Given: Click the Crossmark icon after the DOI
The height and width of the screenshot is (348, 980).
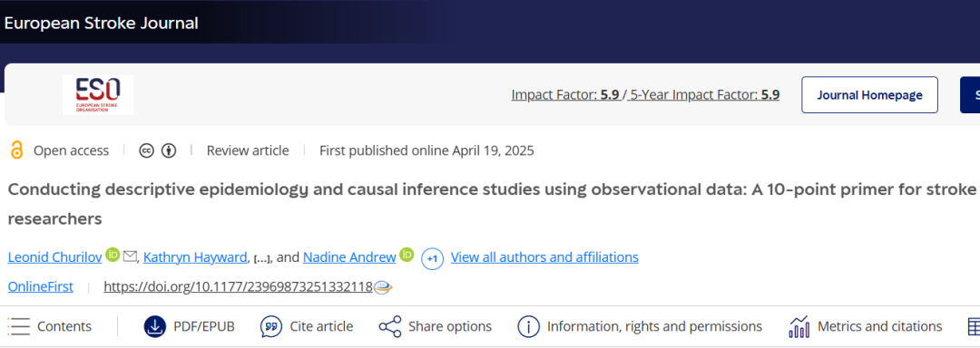Looking at the screenshot, I should pos(383,287).
